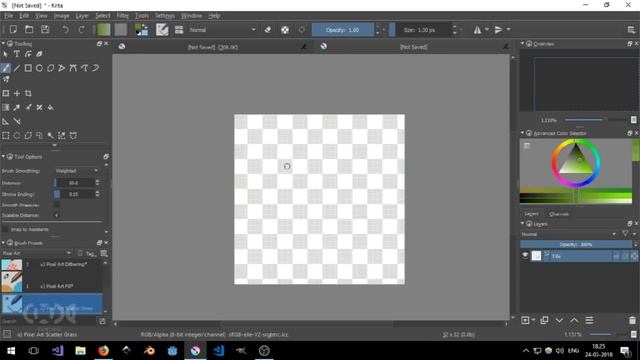Toggle Eraser mode in the toolbar
This screenshot has height=360, width=640.
pyautogui.click(x=268, y=30)
